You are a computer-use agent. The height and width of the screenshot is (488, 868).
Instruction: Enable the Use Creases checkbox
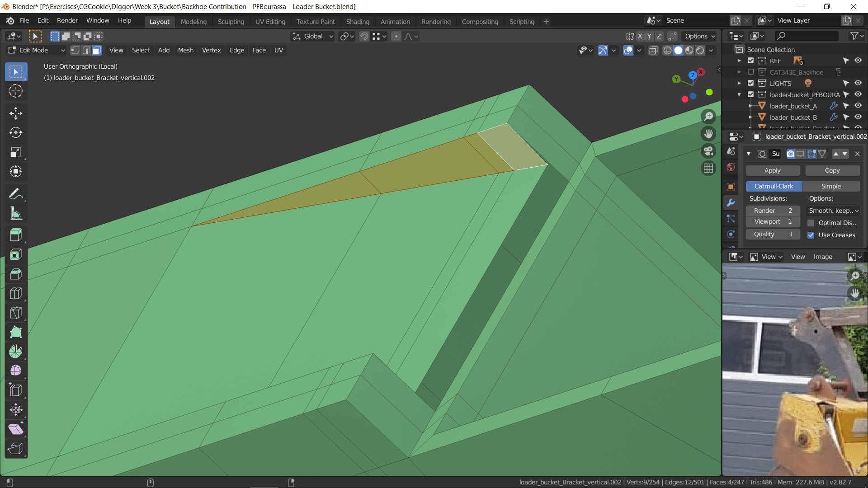pyautogui.click(x=811, y=235)
